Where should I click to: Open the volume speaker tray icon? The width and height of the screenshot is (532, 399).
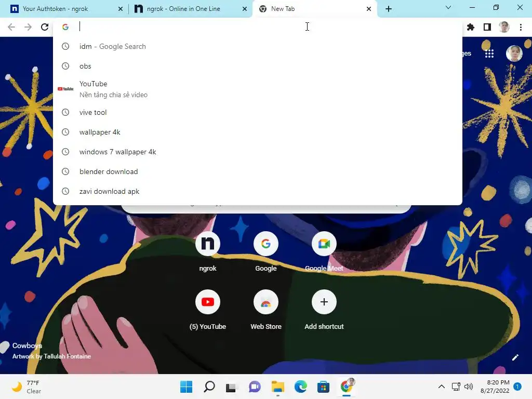click(x=469, y=387)
